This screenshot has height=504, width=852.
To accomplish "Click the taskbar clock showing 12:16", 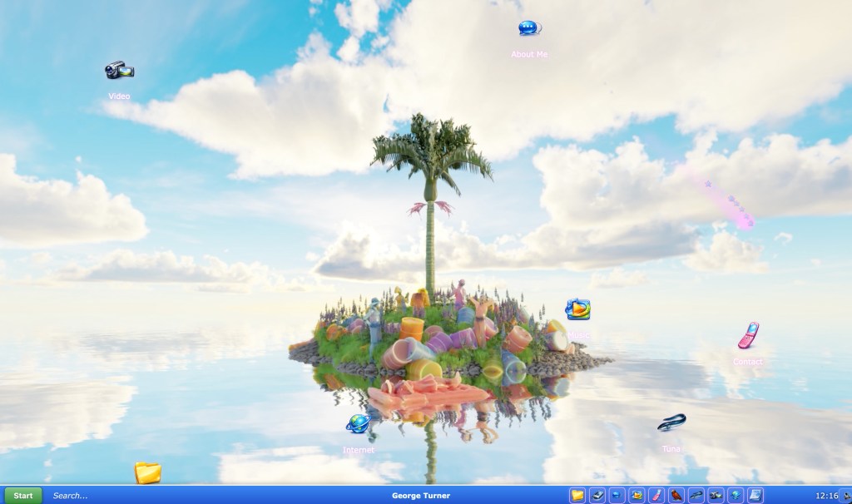I will (x=826, y=496).
